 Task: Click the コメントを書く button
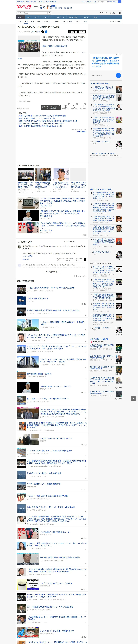coord(69,242)
